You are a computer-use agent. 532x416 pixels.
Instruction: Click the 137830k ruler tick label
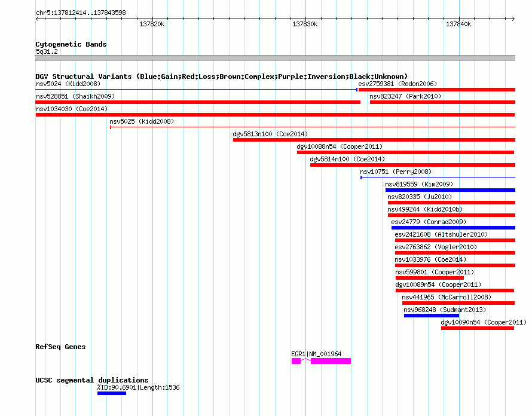click(305, 24)
